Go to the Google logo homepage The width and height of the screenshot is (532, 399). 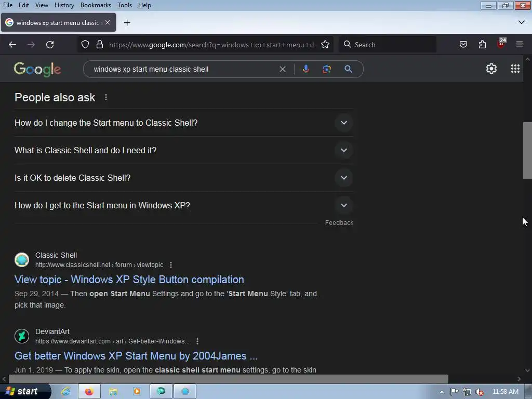pos(37,69)
